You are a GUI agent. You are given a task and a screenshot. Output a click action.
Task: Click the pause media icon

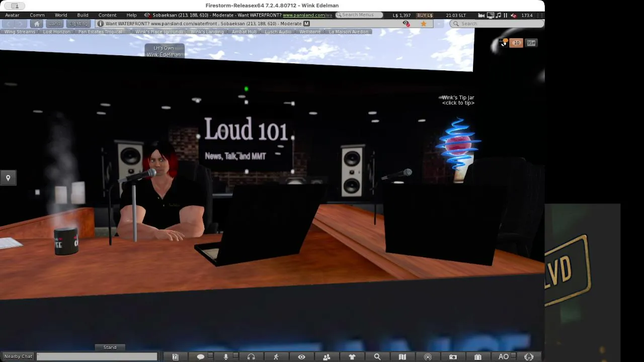tap(506, 16)
